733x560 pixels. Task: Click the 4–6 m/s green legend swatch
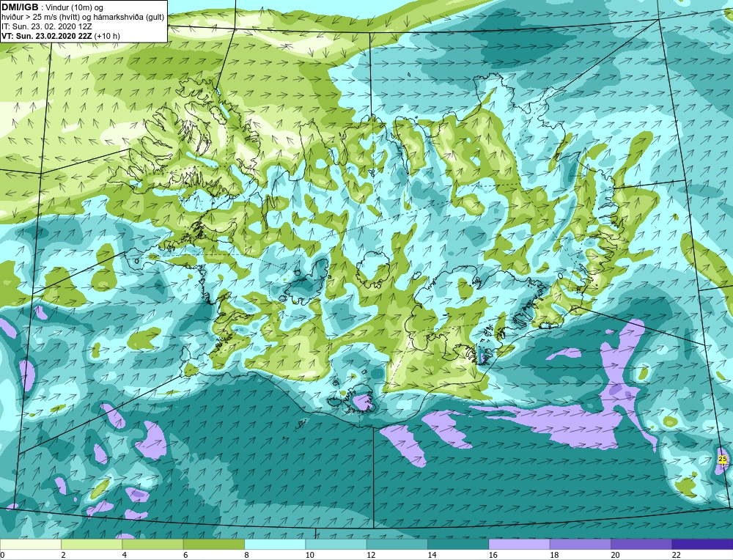153,544
